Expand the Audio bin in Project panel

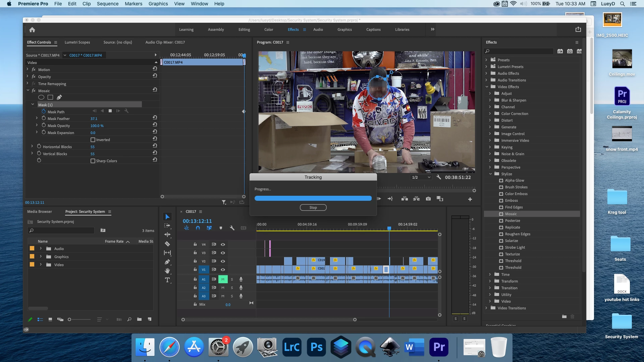coord(41,249)
